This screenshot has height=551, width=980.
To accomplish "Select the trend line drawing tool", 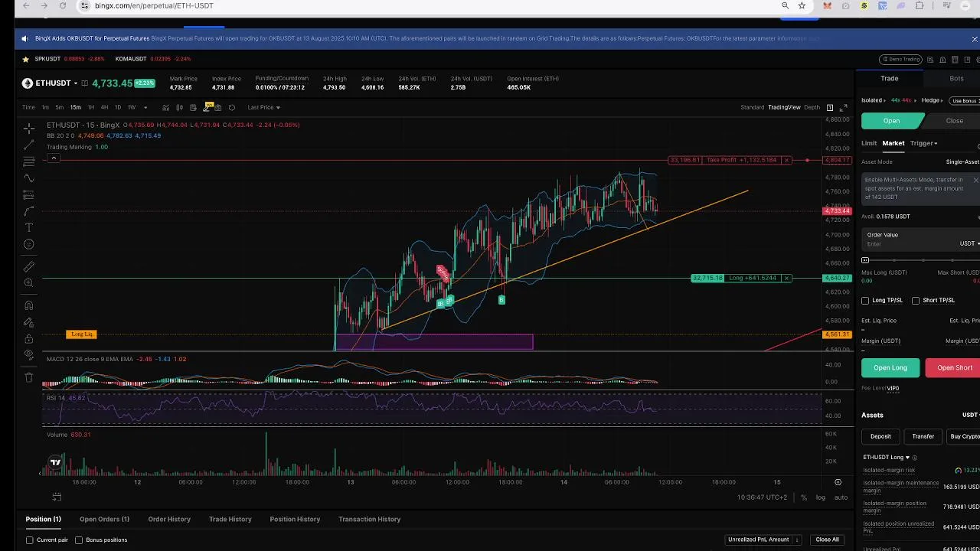I will (29, 145).
